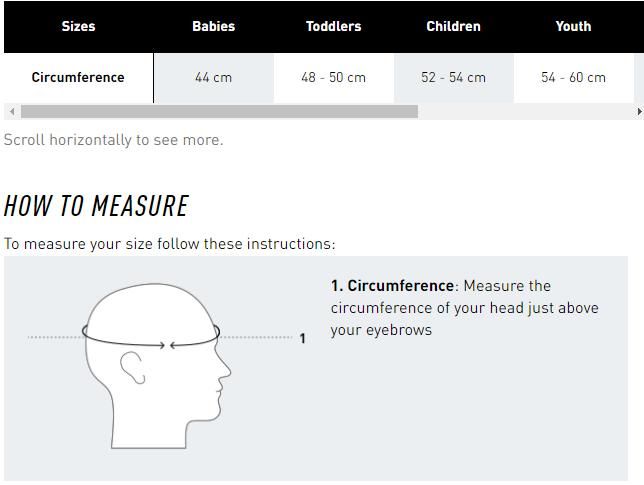Click the Circumference row label
This screenshot has width=644, height=485.
78,77
